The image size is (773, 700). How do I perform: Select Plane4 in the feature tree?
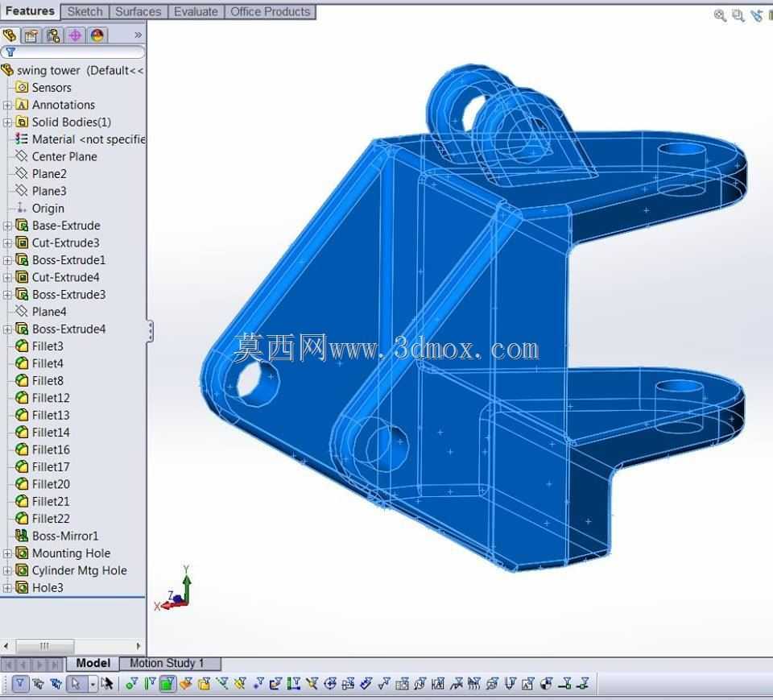click(x=41, y=312)
